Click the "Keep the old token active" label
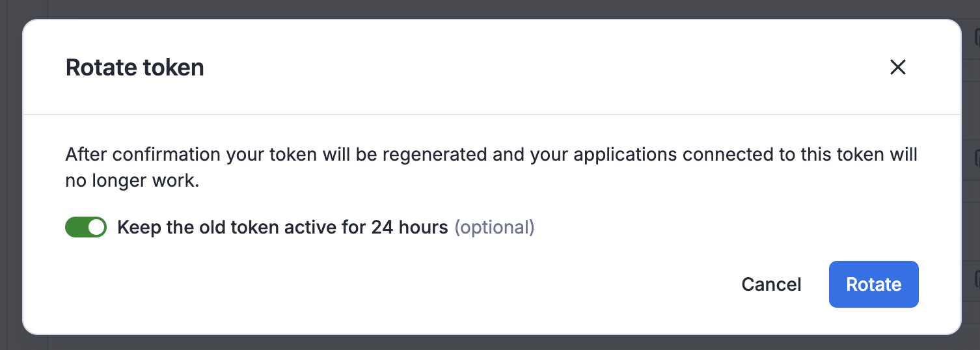 click(x=282, y=227)
